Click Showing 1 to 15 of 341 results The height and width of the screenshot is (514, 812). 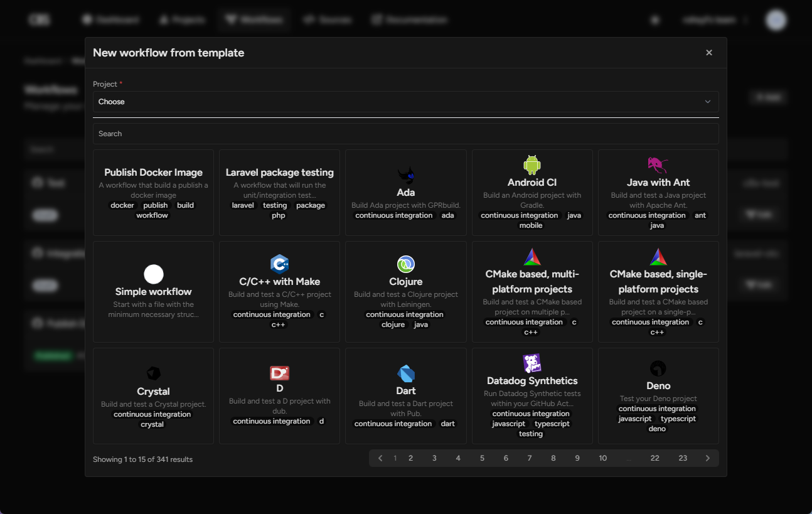(143, 459)
